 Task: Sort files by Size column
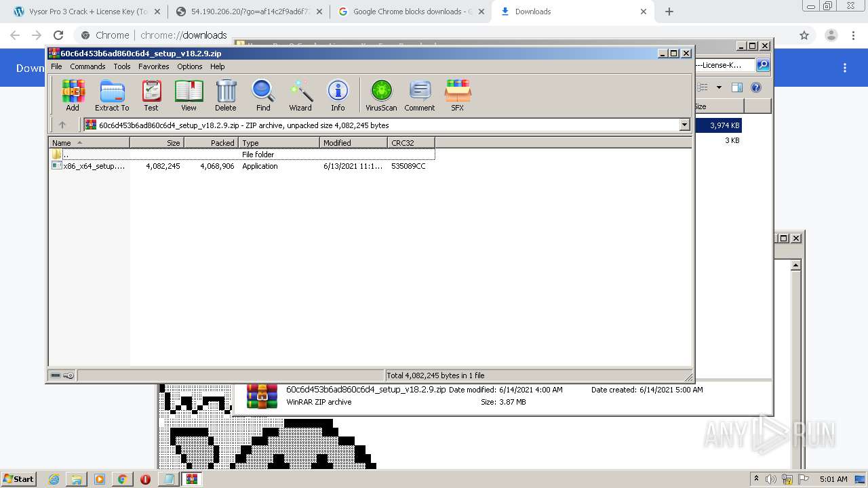click(157, 142)
